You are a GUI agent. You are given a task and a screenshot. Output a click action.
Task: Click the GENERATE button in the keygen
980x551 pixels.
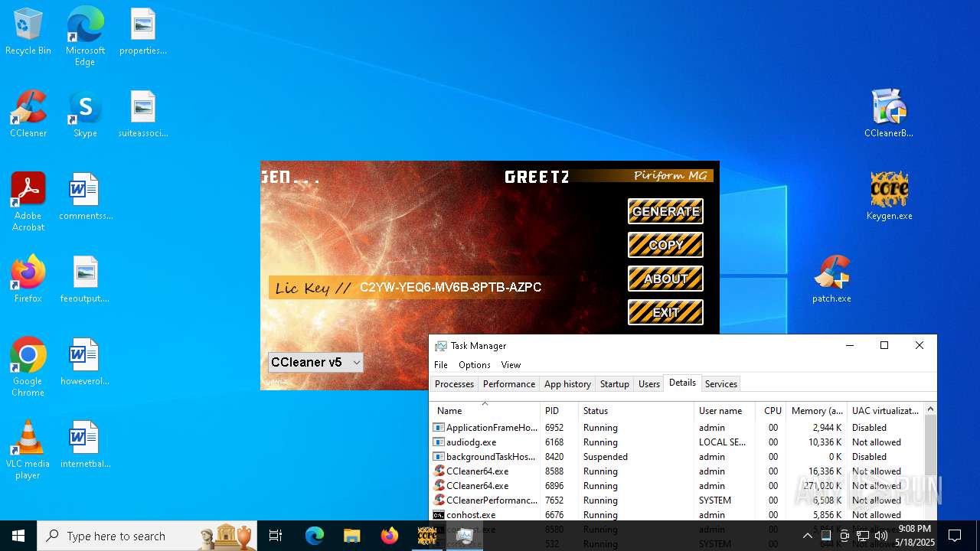[665, 211]
